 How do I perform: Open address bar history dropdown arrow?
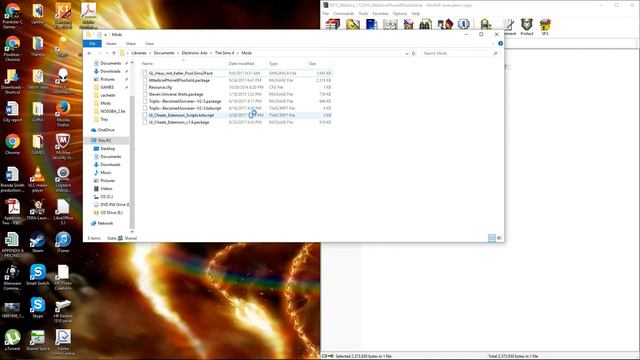click(x=407, y=53)
